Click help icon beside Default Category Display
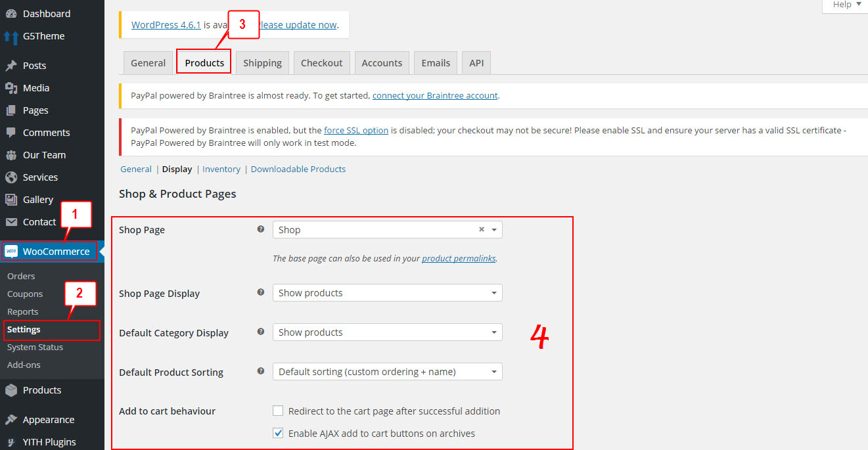 (x=261, y=332)
